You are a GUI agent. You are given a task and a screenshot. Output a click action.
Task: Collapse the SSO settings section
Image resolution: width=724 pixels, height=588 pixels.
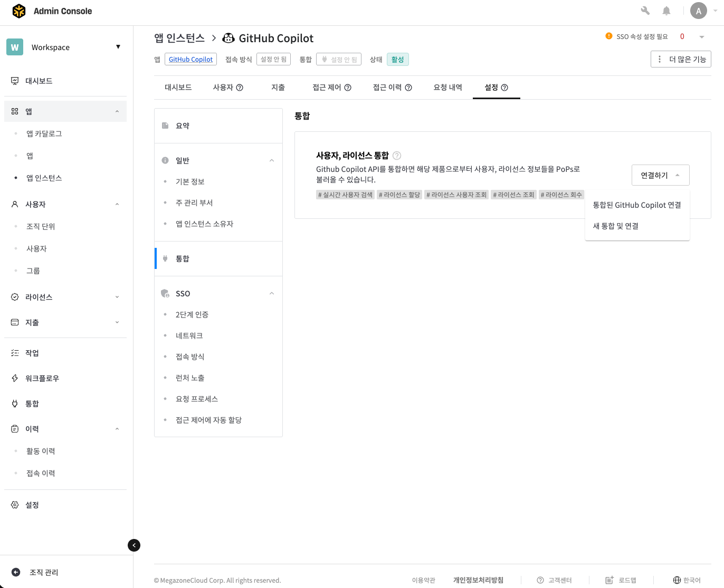[x=272, y=293]
